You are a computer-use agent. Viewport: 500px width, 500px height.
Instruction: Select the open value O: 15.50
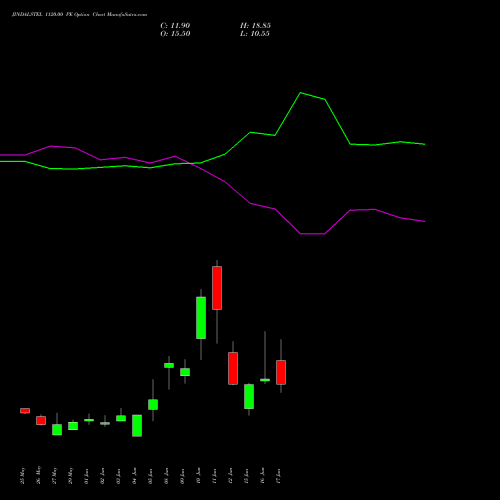coord(175,34)
